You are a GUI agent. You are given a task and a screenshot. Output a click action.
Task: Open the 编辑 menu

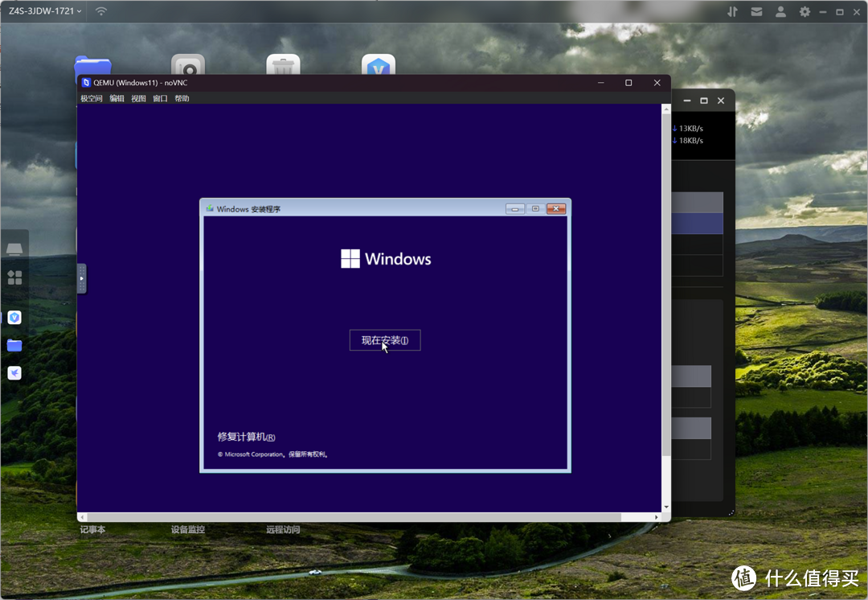point(117,99)
